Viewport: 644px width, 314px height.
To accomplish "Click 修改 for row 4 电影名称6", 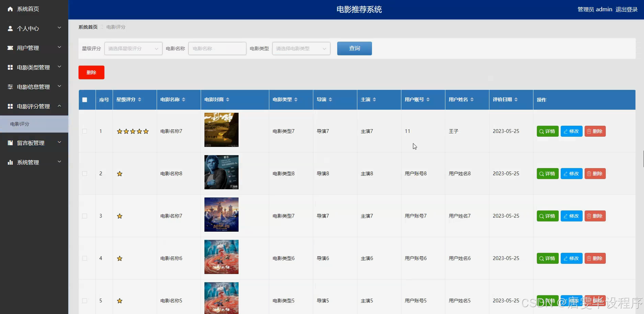I will pos(572,258).
